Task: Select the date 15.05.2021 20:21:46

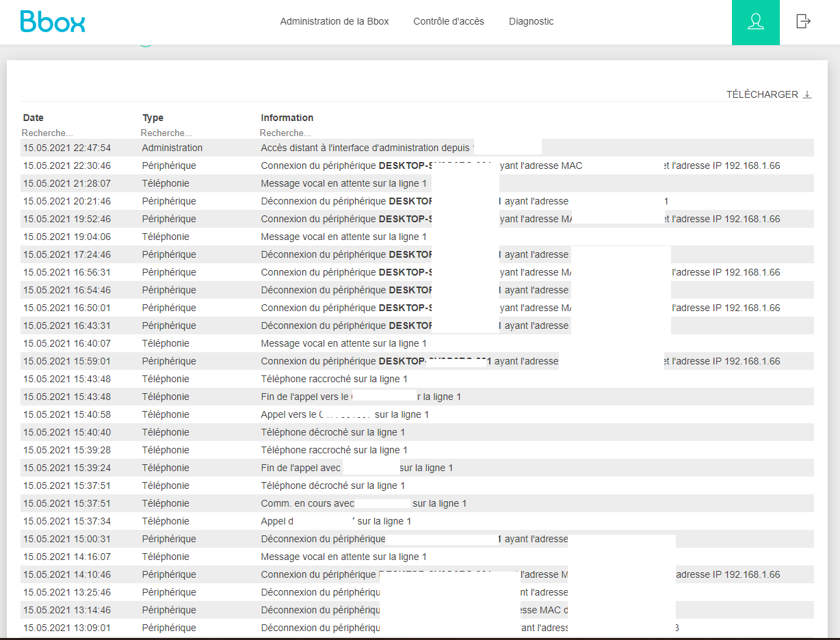Action: 67,201
